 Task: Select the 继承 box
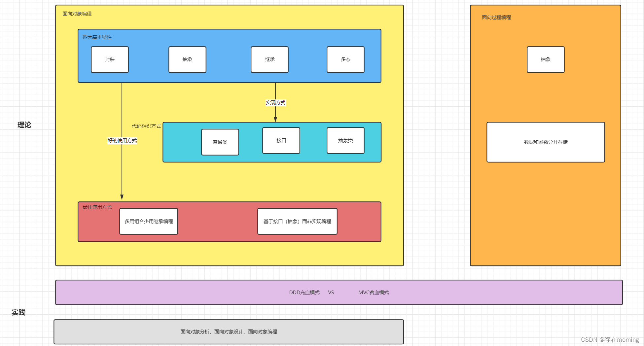pos(269,59)
